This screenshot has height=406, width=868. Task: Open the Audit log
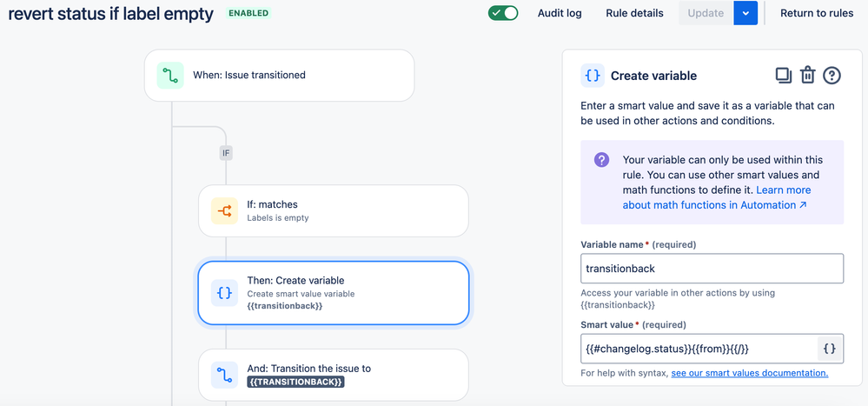560,13
